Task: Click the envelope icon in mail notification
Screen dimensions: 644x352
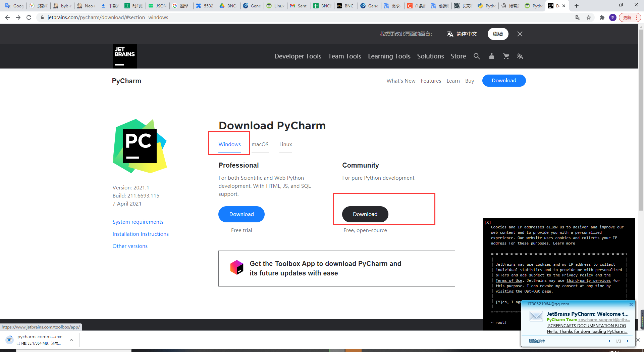Action: point(536,316)
